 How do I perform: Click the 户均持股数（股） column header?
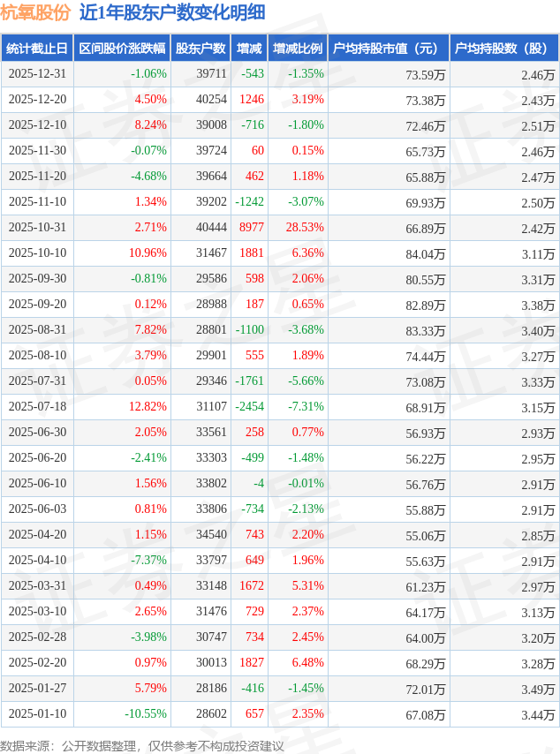coord(503,49)
